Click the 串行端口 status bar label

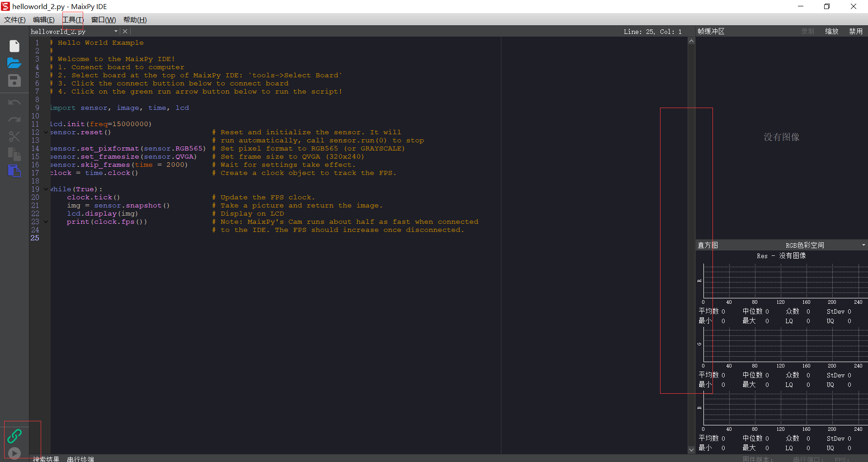pos(808,459)
